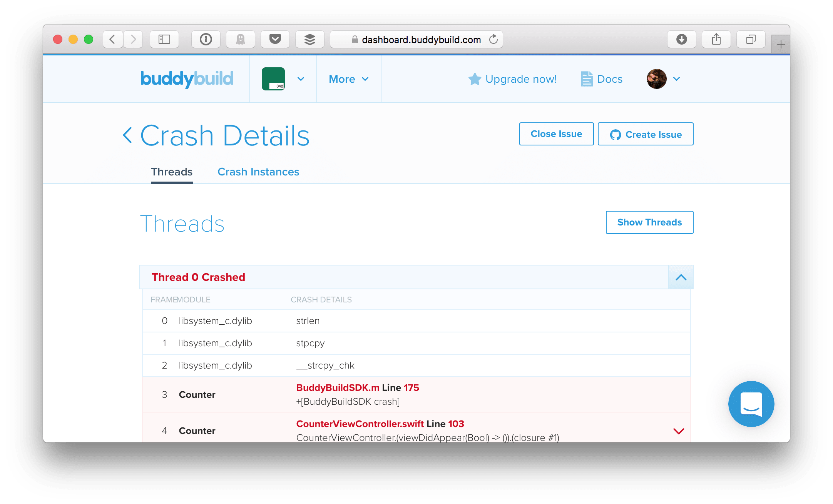The height and width of the screenshot is (504, 833).
Task: Select the __strcpy_chk frame row
Action: [x=416, y=365]
